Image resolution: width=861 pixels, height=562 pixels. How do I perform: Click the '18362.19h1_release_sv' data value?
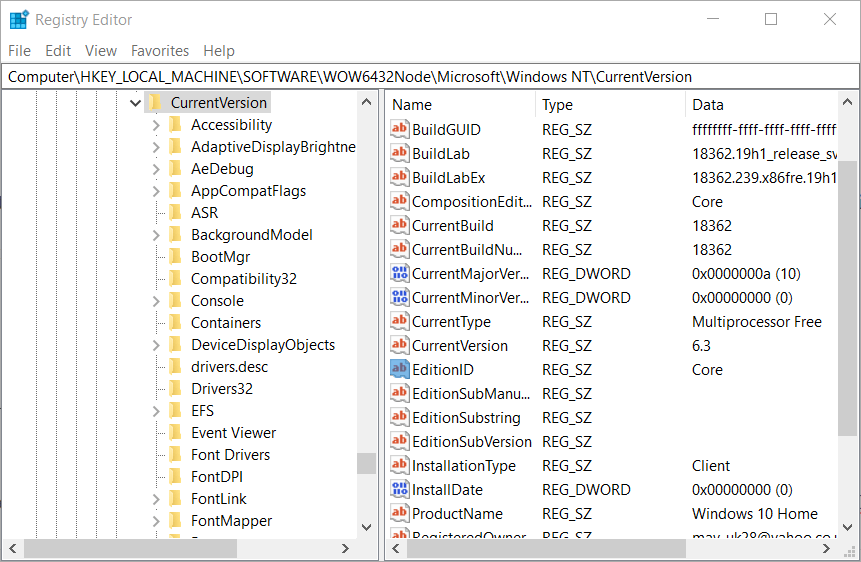tap(764, 154)
